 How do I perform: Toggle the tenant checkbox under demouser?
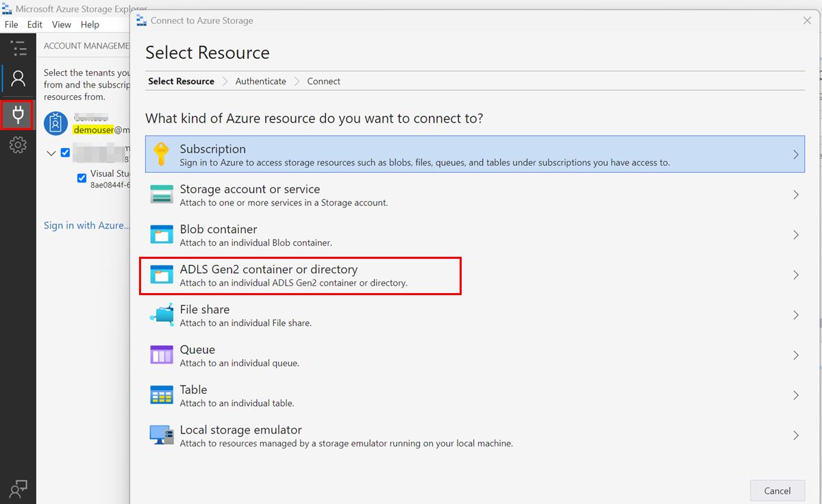point(66,153)
